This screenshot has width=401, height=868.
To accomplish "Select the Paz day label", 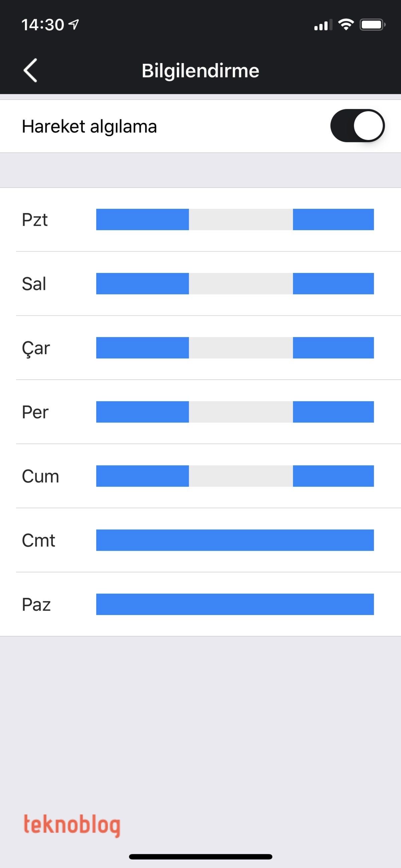I will [x=36, y=604].
